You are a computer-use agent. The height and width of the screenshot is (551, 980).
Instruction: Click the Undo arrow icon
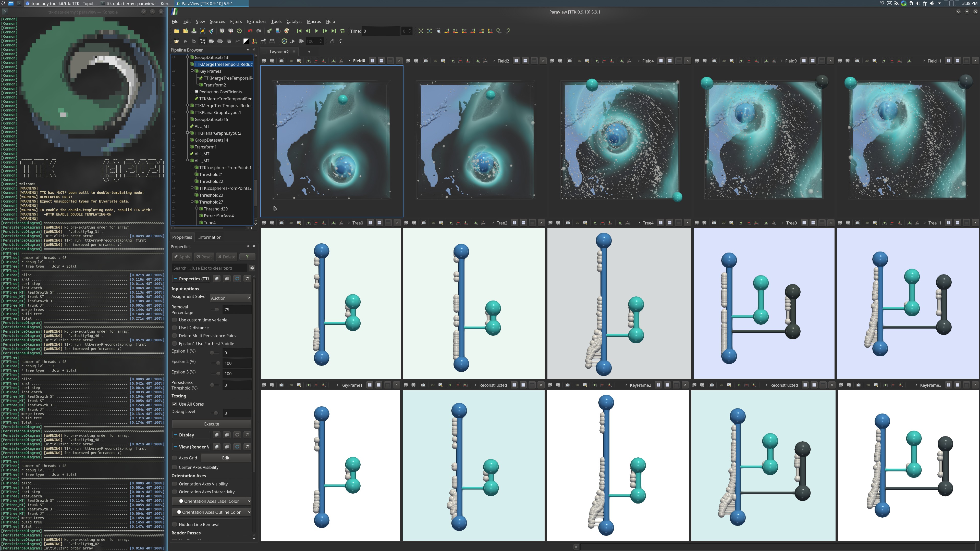tap(250, 31)
